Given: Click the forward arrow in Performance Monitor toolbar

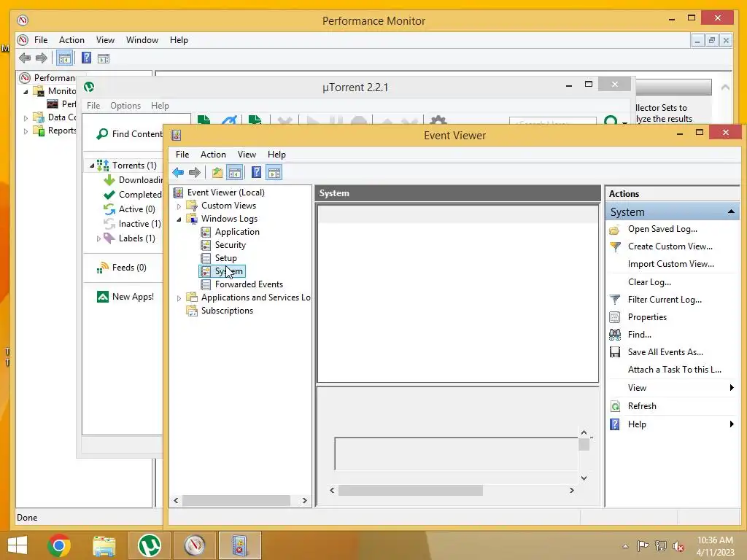Looking at the screenshot, I should (x=42, y=58).
